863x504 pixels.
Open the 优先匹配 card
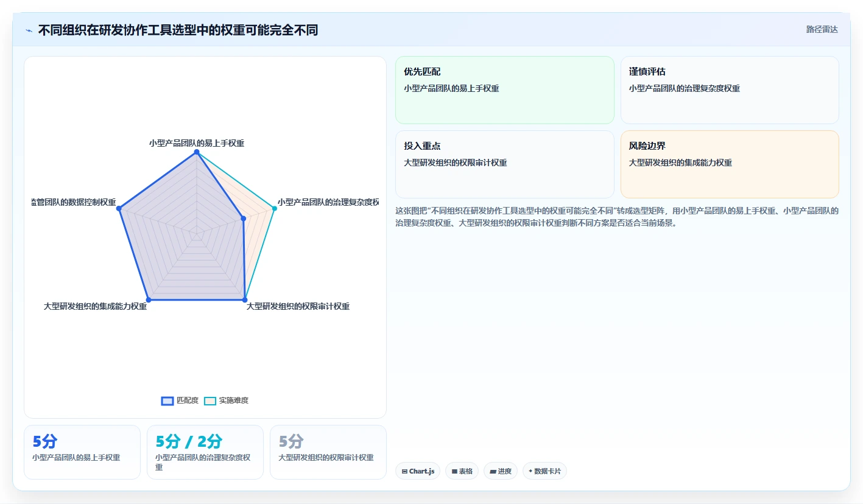coord(505,90)
